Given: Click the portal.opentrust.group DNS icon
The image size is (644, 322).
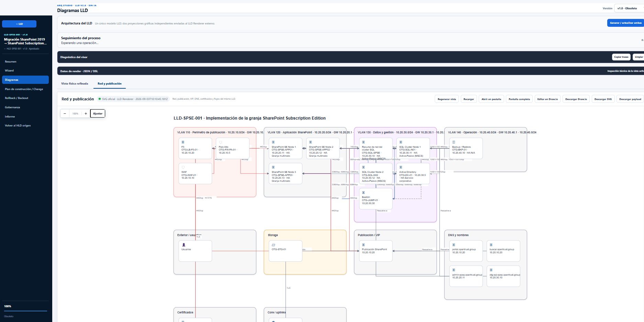Looking at the screenshot, I should [x=454, y=245].
